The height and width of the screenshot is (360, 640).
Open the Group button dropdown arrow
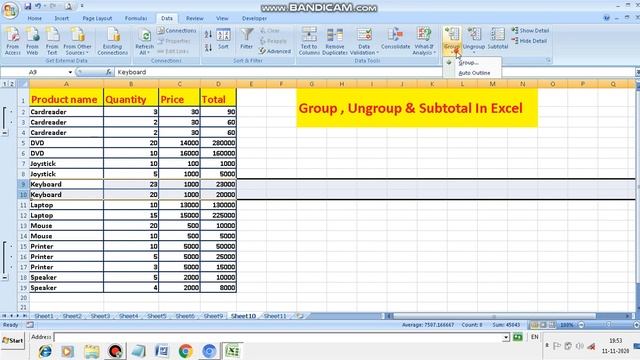tap(452, 51)
